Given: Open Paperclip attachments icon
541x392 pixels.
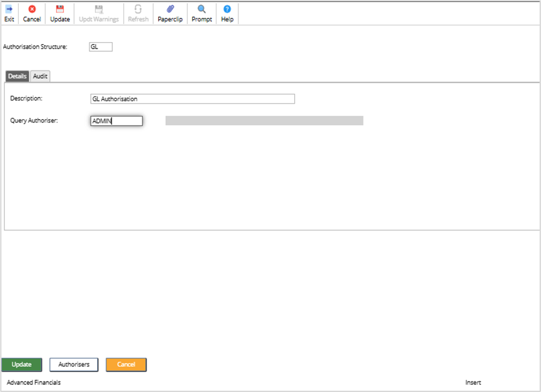Looking at the screenshot, I should point(170,9).
